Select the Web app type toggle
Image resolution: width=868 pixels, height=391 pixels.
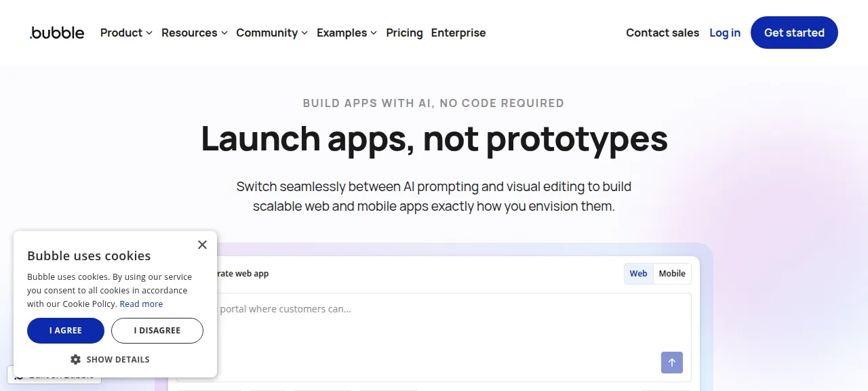click(639, 274)
